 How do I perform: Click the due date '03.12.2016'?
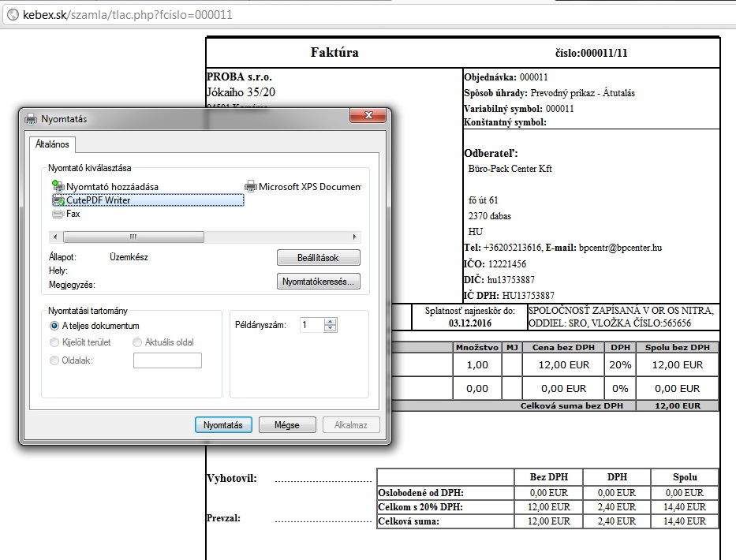click(470, 323)
